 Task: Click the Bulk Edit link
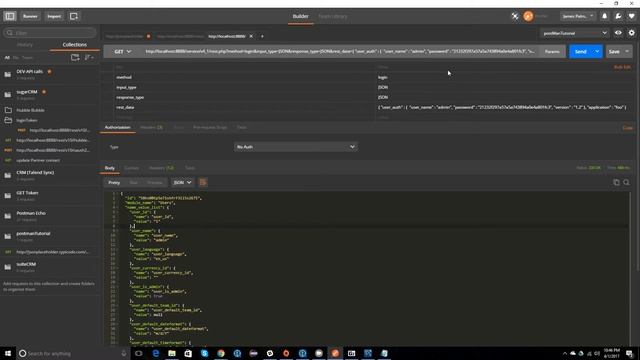pos(622,67)
